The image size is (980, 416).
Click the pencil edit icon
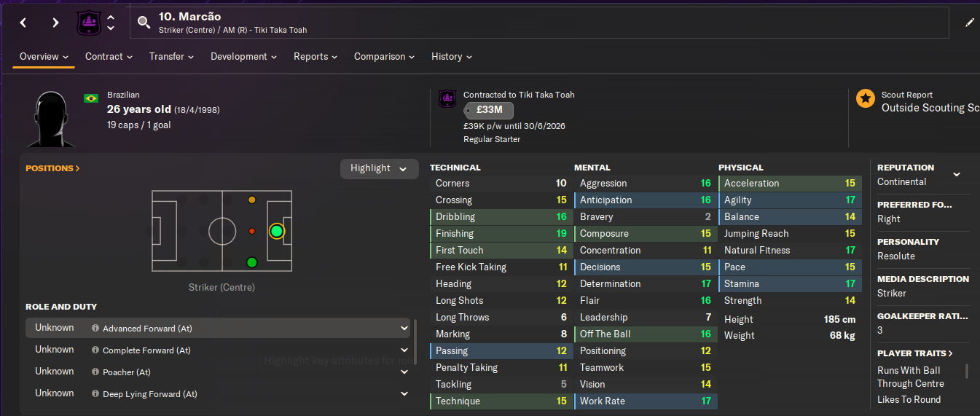click(x=970, y=23)
